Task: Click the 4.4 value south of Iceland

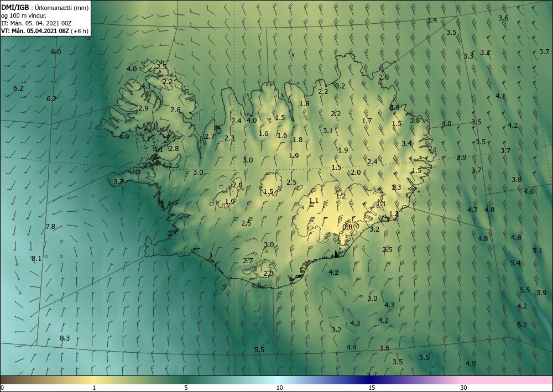Action: pyautogui.click(x=352, y=347)
